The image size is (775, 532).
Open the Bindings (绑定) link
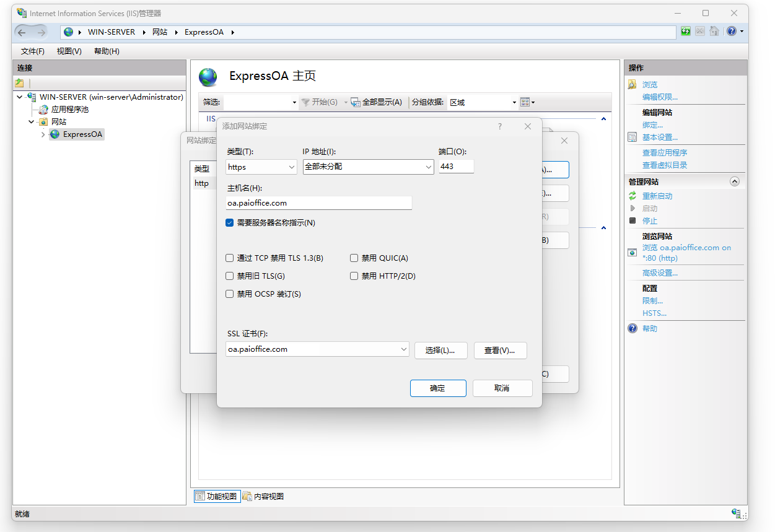point(652,124)
